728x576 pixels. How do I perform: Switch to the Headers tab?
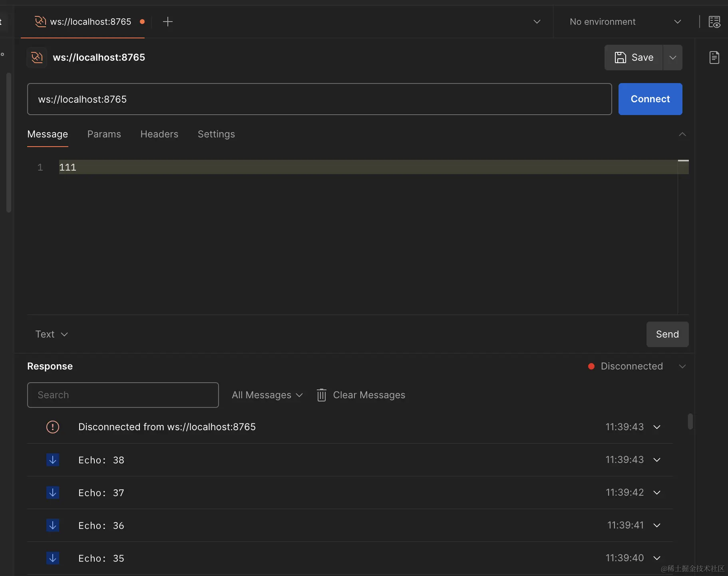[x=159, y=134]
